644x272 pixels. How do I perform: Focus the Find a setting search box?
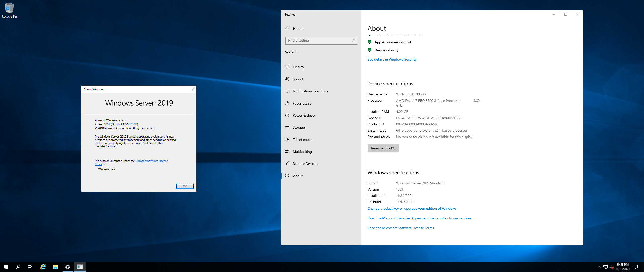click(321, 41)
